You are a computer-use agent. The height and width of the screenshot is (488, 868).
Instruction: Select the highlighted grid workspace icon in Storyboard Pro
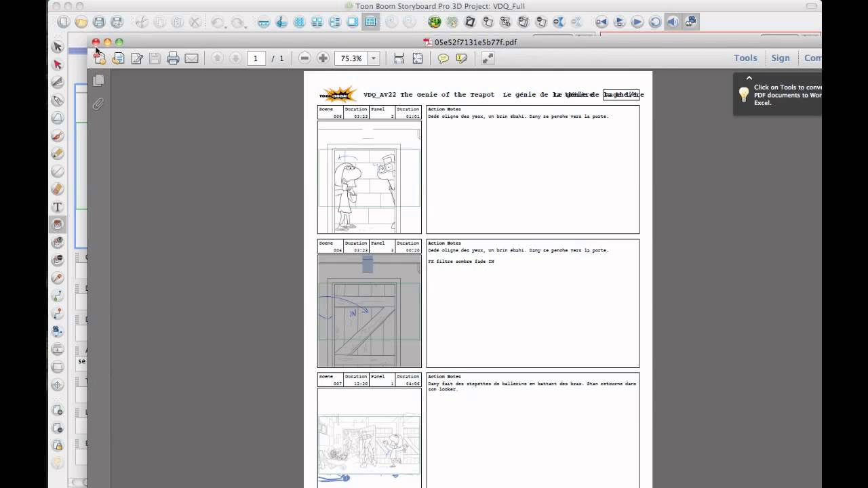click(x=370, y=22)
